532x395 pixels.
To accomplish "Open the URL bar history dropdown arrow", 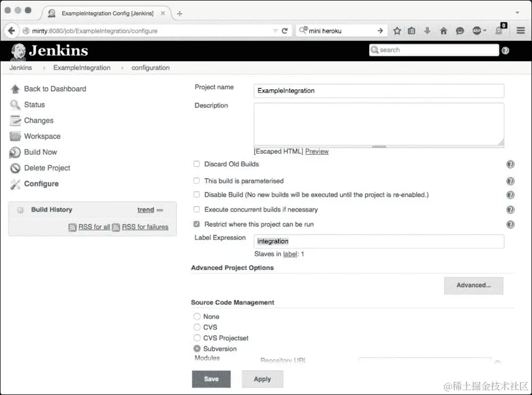I will pos(275,31).
